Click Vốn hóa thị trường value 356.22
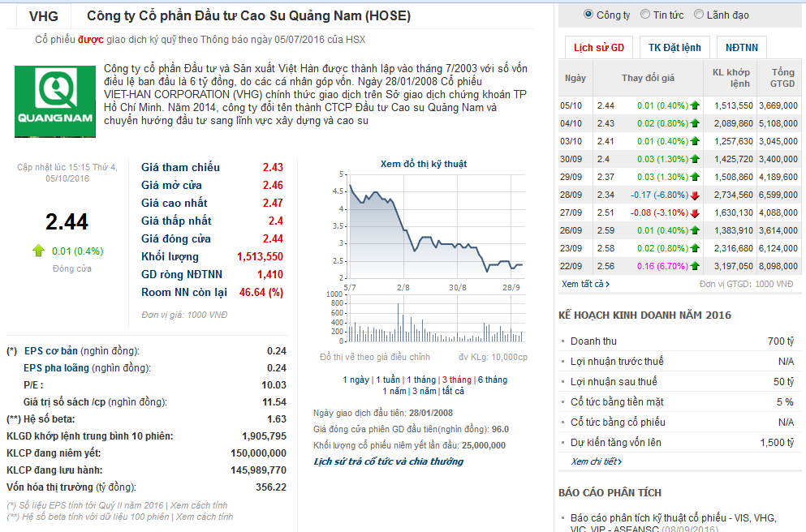Image resolution: width=806 pixels, height=532 pixels. pos(271,487)
